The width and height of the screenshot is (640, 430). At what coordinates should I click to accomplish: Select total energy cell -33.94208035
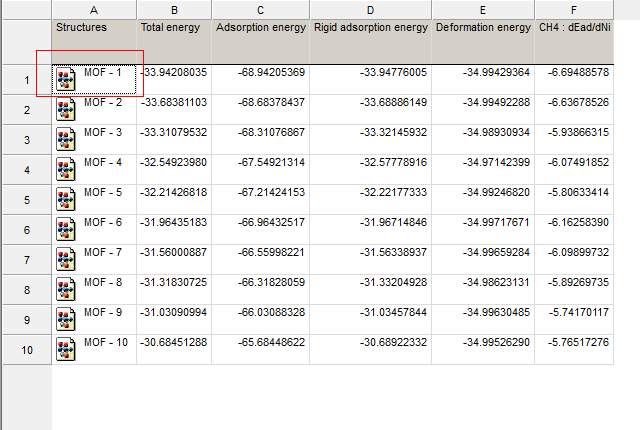tap(174, 80)
